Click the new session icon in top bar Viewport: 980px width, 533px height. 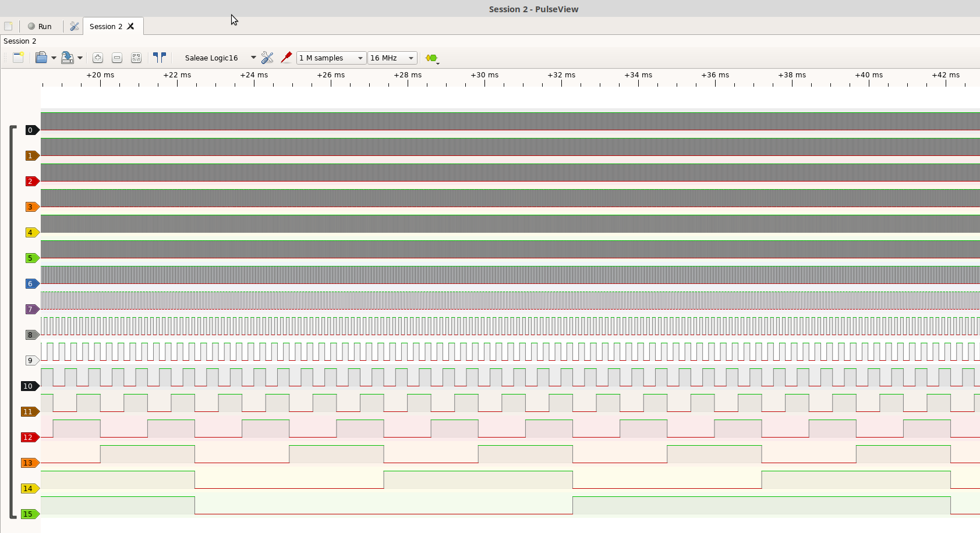click(x=8, y=26)
